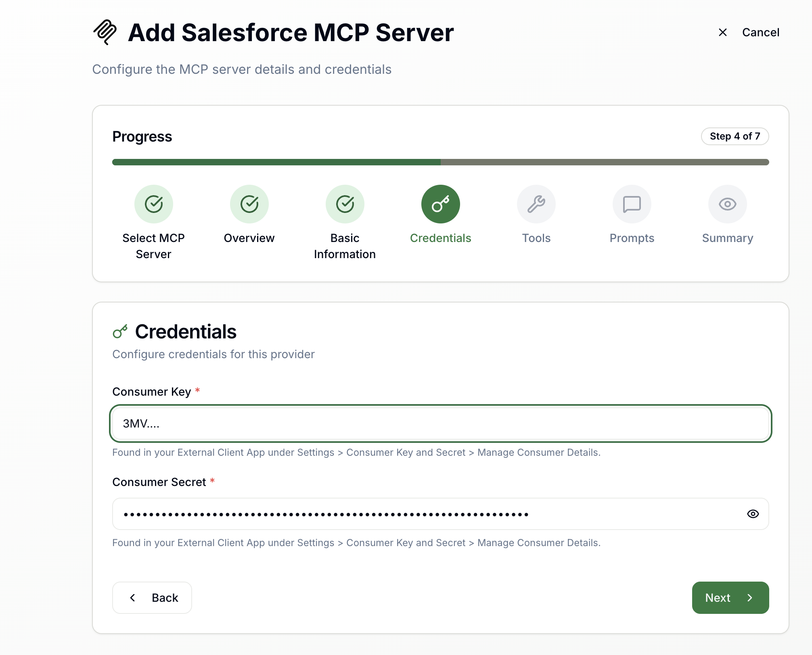This screenshot has height=655, width=812.
Task: Click the Select MCP Server step checkmark icon
Action: tap(154, 204)
